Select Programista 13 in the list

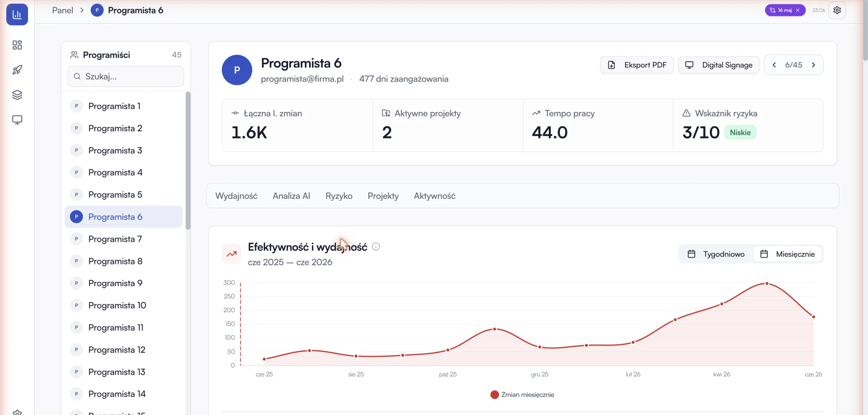123,372
